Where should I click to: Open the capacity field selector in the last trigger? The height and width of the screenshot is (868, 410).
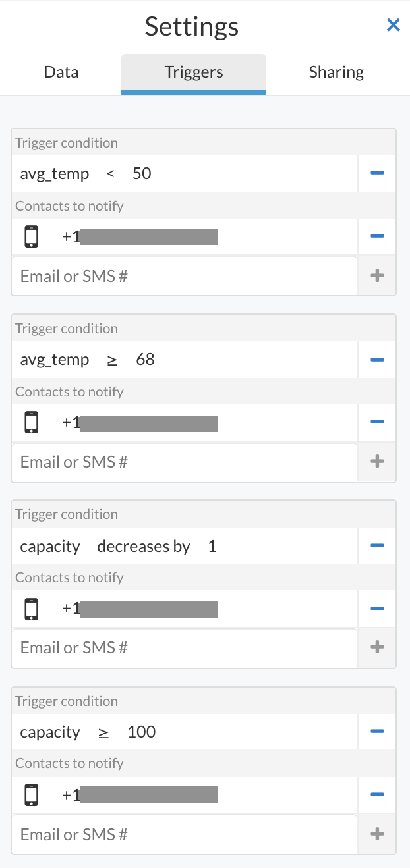click(50, 732)
